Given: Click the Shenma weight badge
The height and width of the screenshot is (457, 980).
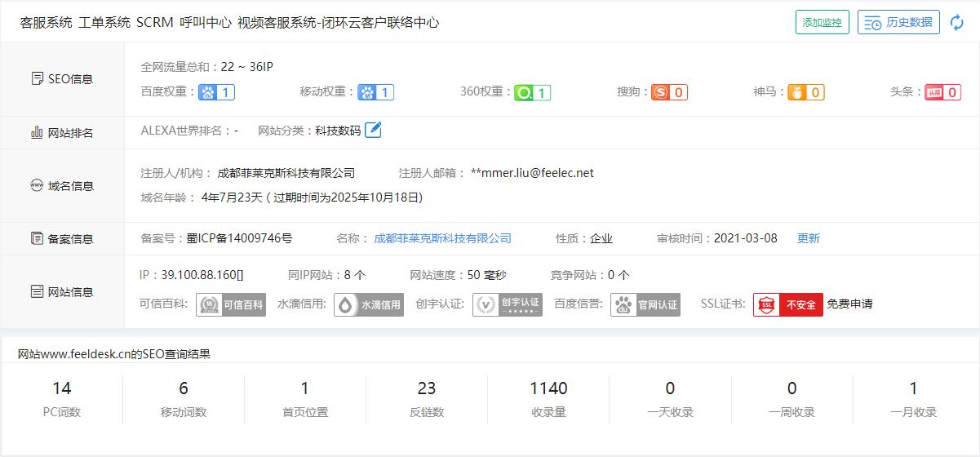Looking at the screenshot, I should [x=805, y=92].
